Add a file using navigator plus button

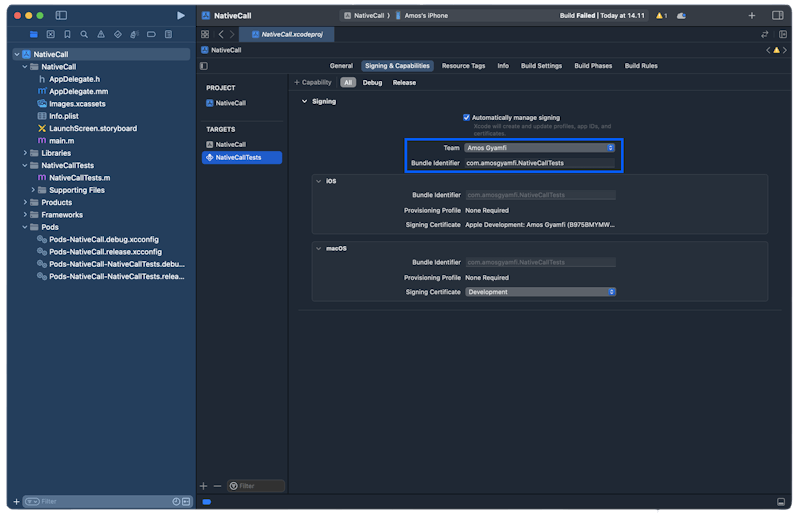[x=16, y=502]
